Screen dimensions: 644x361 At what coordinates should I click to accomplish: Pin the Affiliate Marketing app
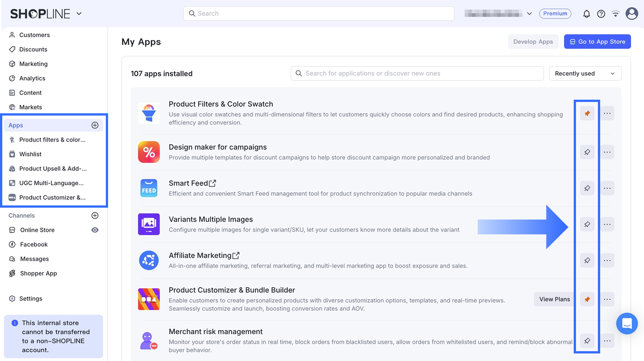[587, 261]
